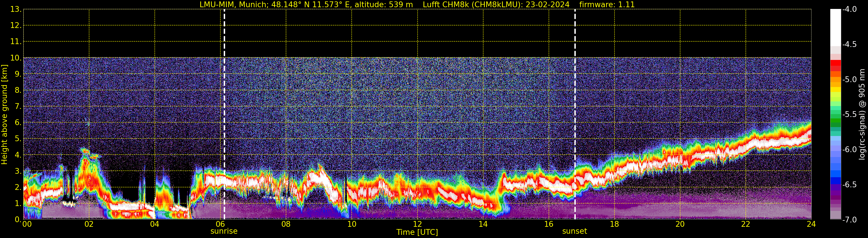
Task: Click the '18' time axis tick label
Action: tap(615, 224)
